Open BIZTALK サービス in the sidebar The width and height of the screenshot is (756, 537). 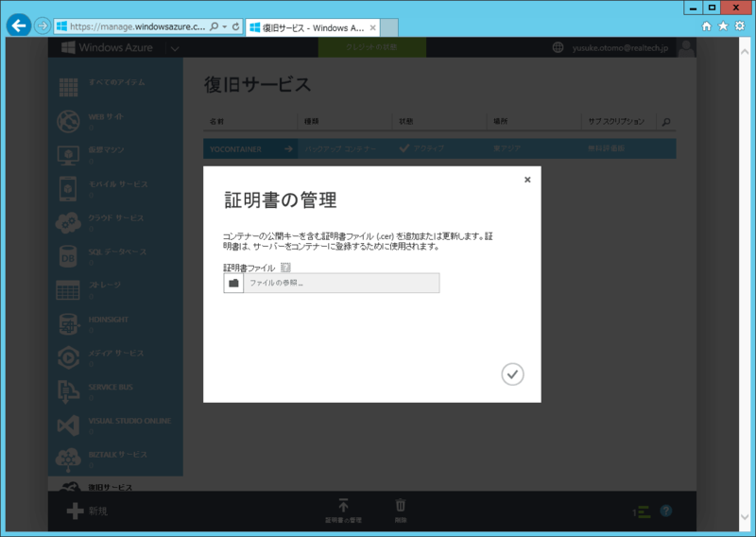pyautogui.click(x=115, y=459)
